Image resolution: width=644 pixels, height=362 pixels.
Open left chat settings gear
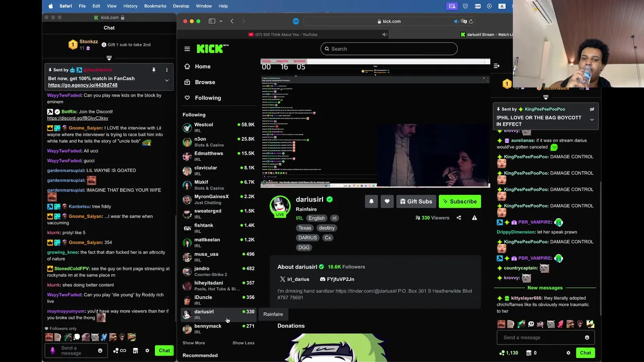pyautogui.click(x=147, y=350)
